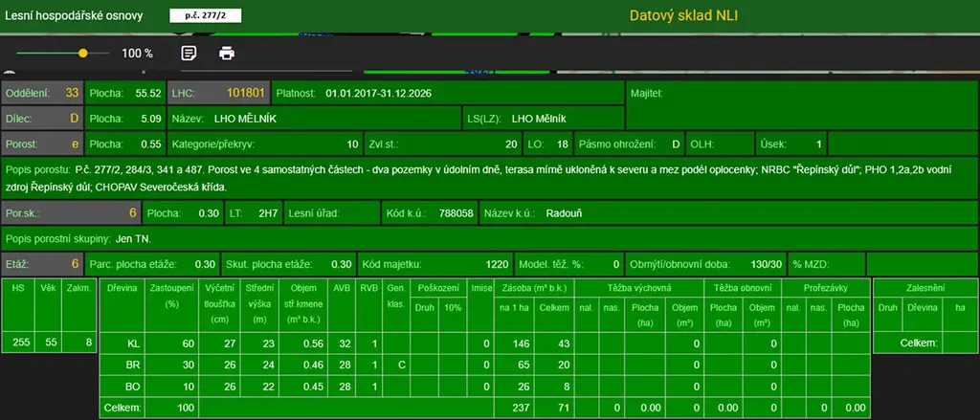Click the print icon in the toolbar
The image size is (980, 420).
point(227,53)
